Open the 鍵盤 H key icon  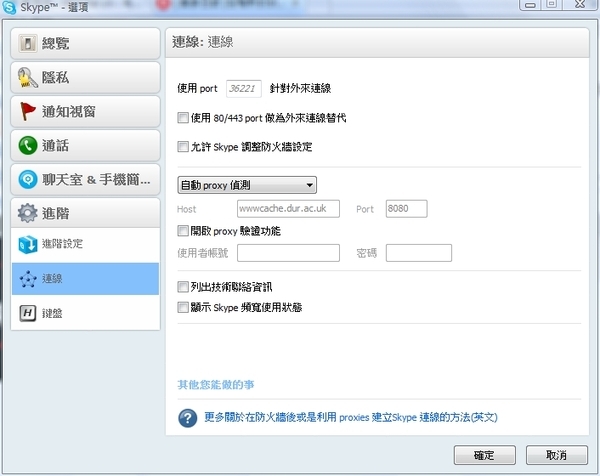[x=28, y=313]
